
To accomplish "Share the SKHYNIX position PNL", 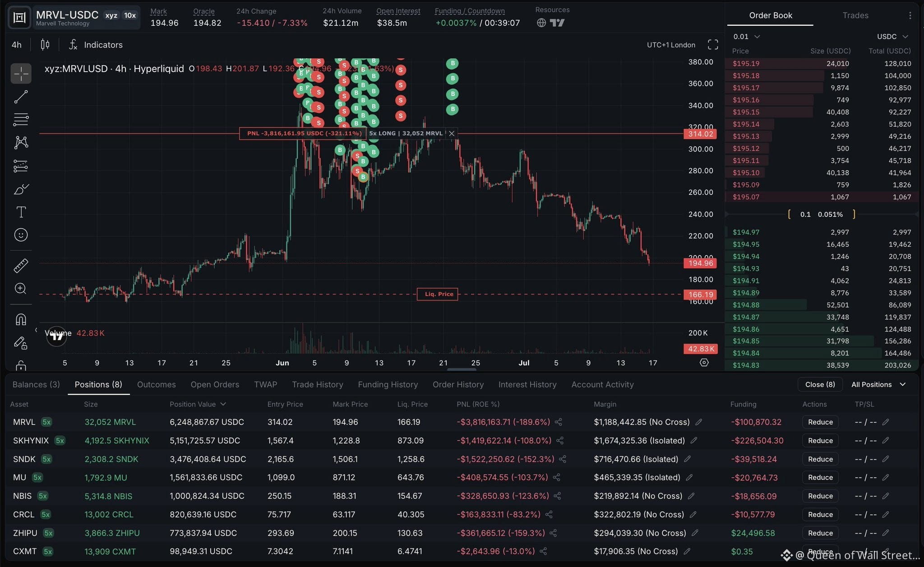I will [560, 441].
